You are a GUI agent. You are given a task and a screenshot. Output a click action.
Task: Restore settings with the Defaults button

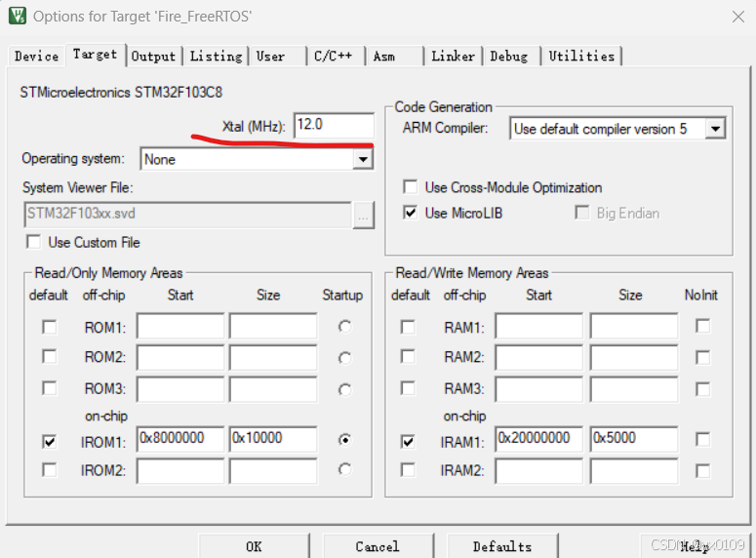tap(502, 546)
